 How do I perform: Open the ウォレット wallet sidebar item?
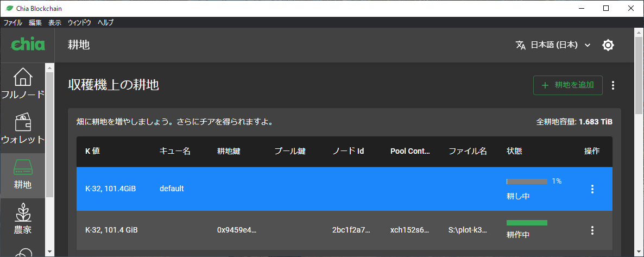(x=23, y=129)
